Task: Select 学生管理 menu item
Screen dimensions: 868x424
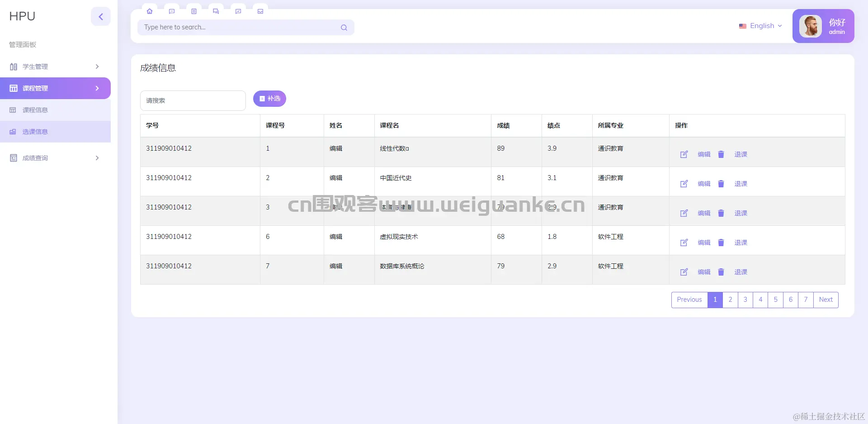Action: 55,67
